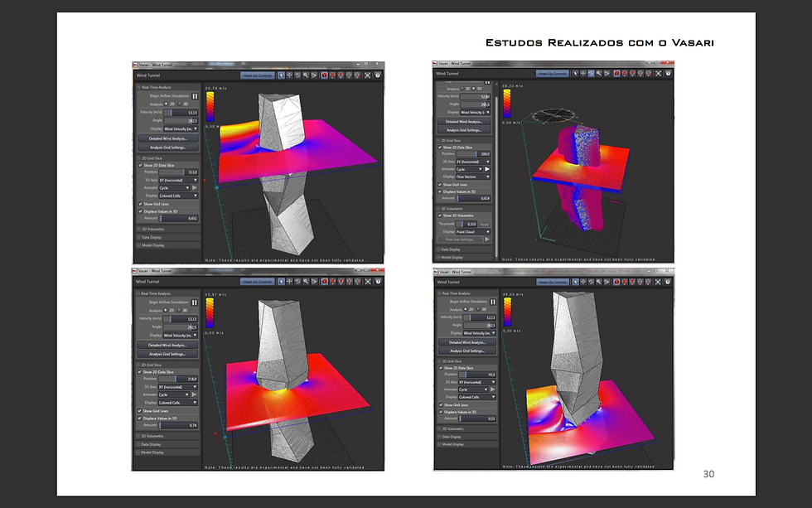Select pointer tool in 49,00 m/s window

575,283
